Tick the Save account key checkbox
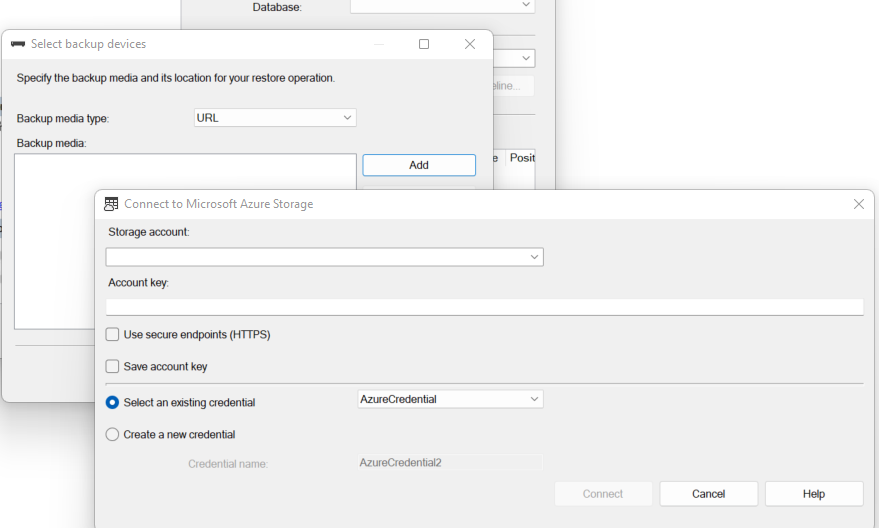This screenshot has width=879, height=528. [x=112, y=367]
